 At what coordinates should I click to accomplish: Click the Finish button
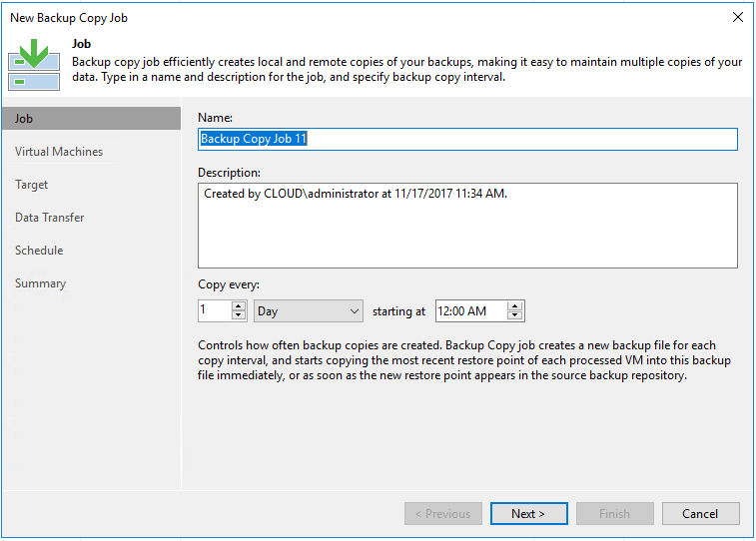[614, 514]
